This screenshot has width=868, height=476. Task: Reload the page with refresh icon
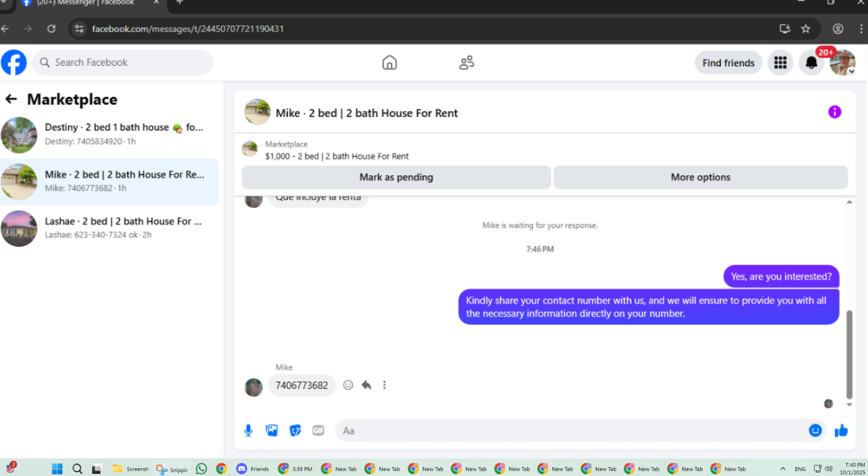51,29
